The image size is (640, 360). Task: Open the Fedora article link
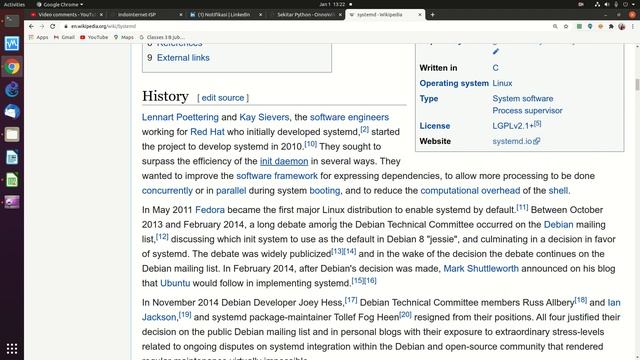point(210,210)
